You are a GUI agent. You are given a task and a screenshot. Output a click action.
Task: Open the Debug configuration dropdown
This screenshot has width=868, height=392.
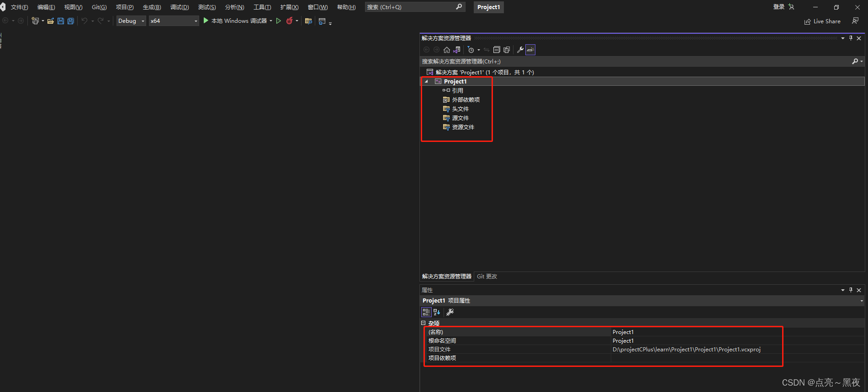tap(131, 21)
